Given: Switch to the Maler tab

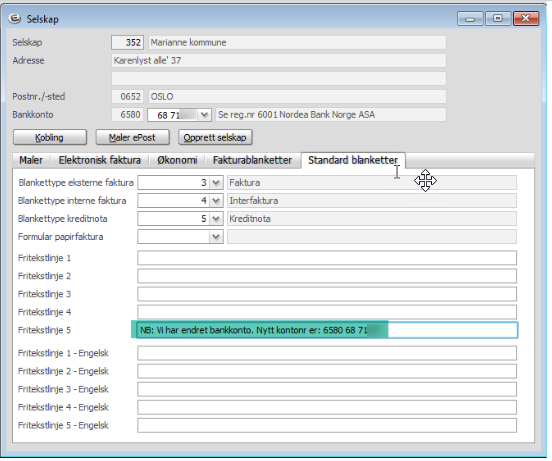Looking at the screenshot, I should (31, 160).
